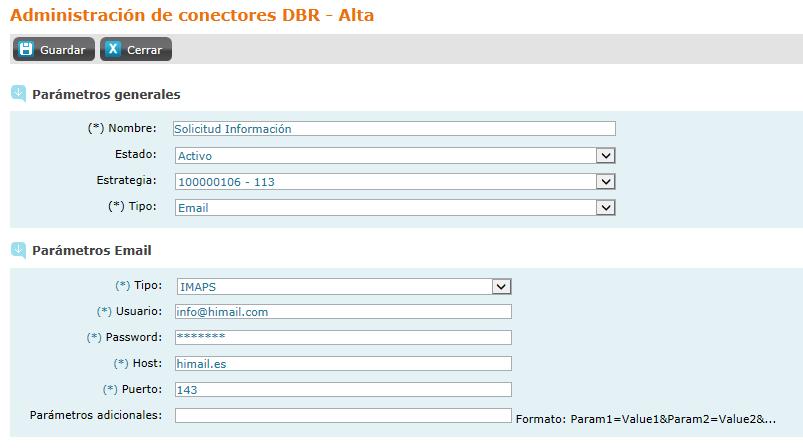Collapse the Parámetros generales section arrow icon
The width and height of the screenshot is (803, 448).
18,94
